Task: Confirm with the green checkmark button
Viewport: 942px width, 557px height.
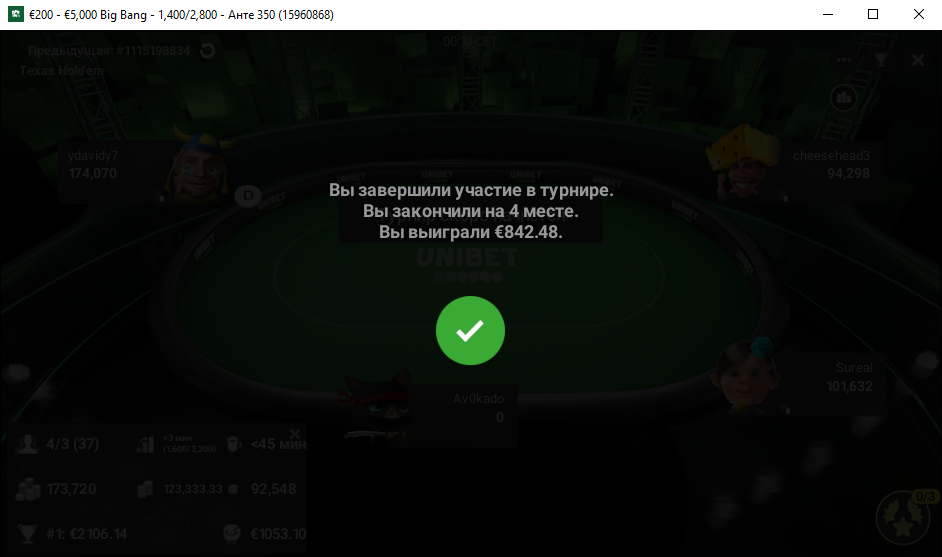Action: click(x=470, y=330)
